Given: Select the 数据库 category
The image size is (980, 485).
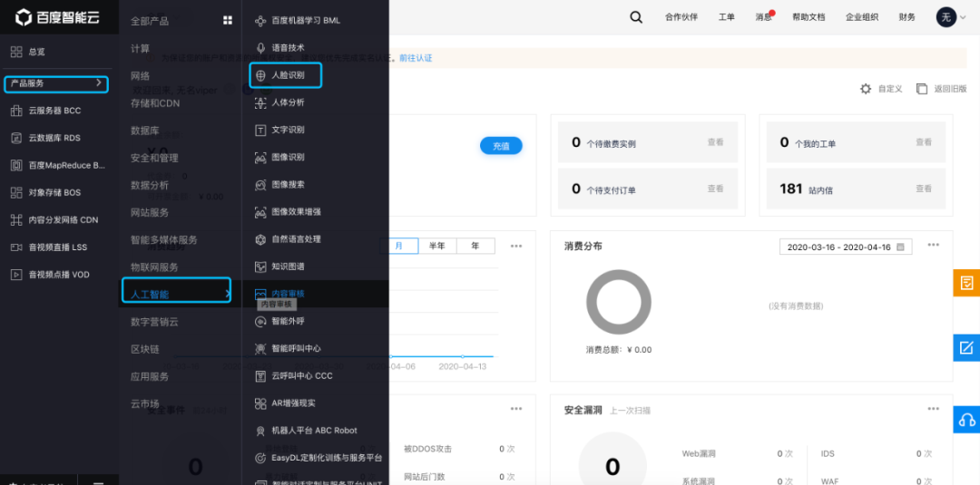Looking at the screenshot, I should pyautogui.click(x=144, y=131).
